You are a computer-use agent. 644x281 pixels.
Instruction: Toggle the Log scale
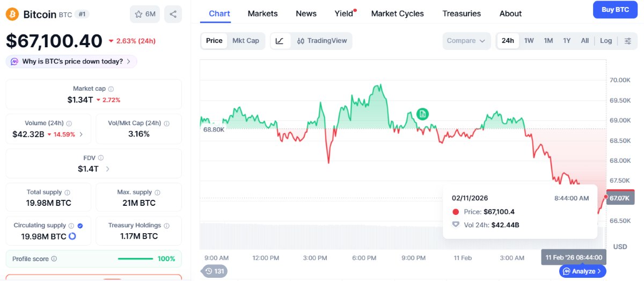tap(606, 41)
